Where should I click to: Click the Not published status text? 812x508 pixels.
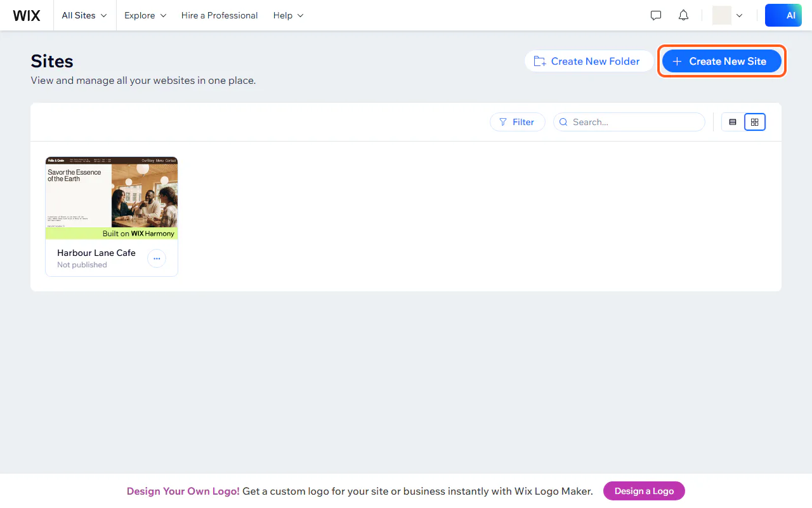pos(82,265)
